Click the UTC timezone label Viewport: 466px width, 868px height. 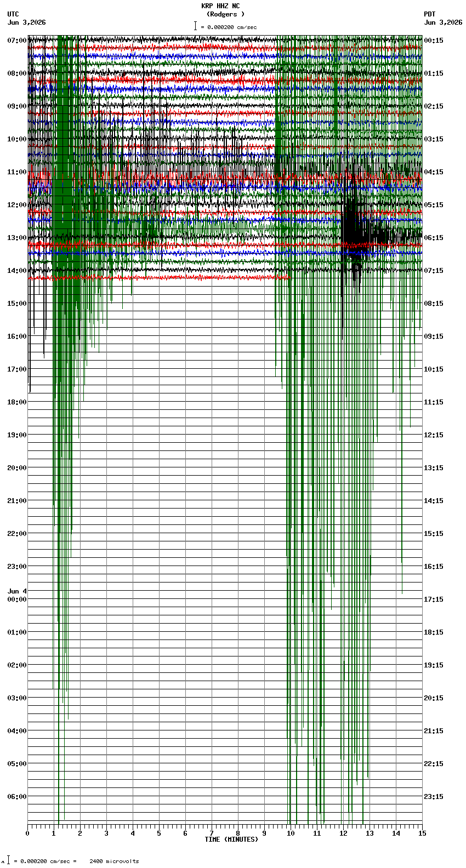(13, 14)
